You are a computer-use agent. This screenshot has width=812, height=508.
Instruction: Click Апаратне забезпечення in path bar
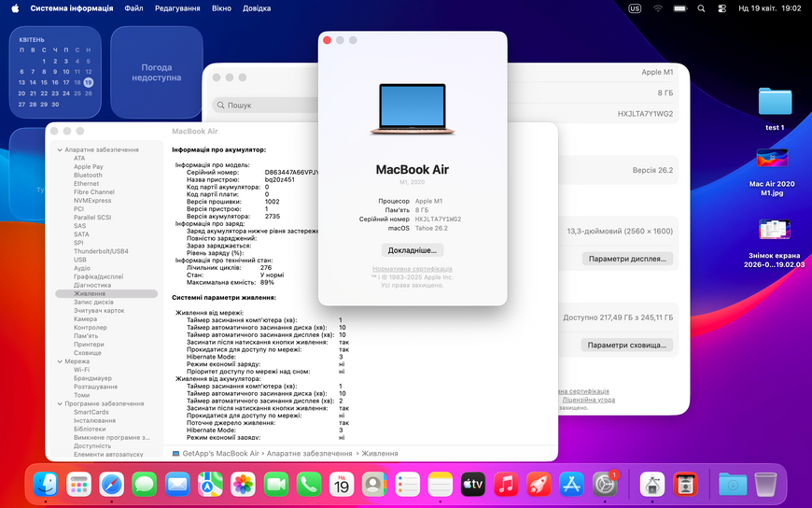(309, 453)
